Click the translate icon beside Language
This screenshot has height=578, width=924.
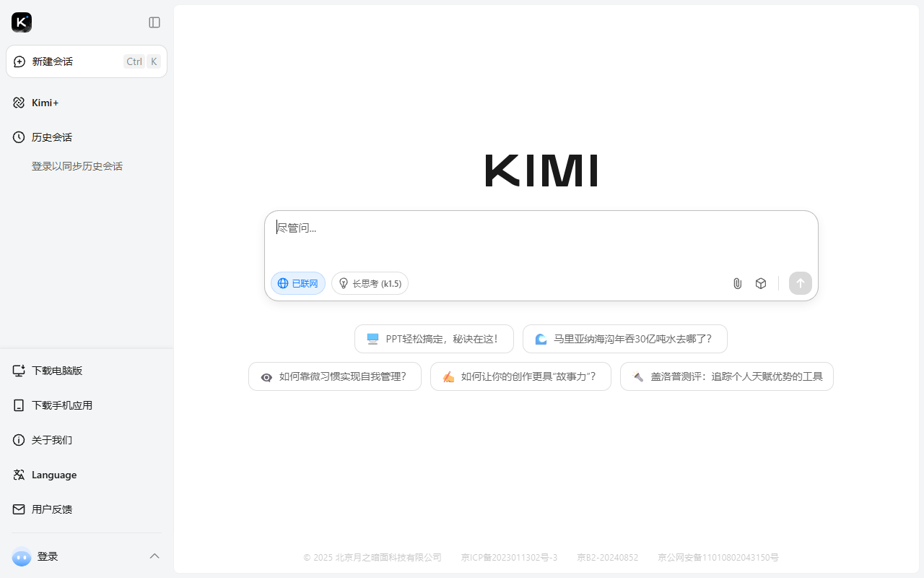tap(19, 475)
